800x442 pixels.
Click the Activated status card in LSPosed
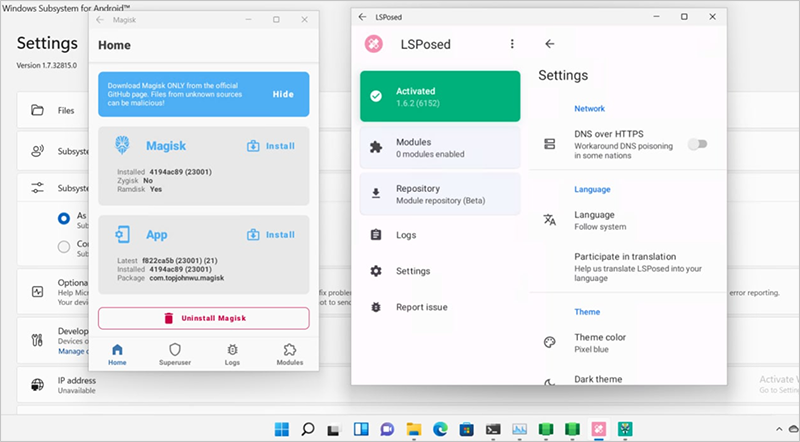[x=440, y=96]
